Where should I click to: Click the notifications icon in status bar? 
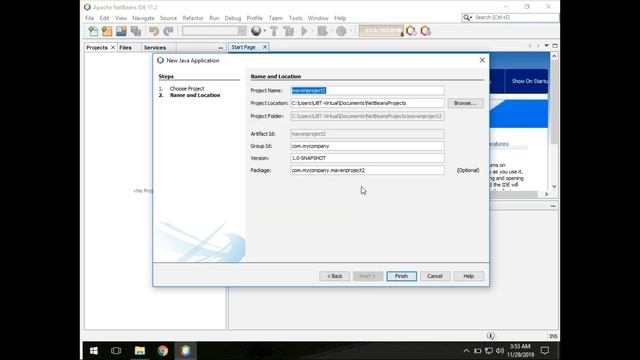click(491, 336)
